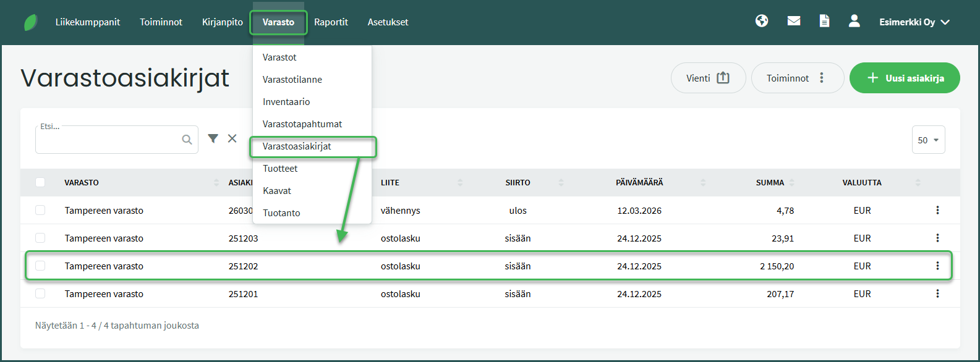Check the box for document 251203 row
The height and width of the screenshot is (362, 980).
tap(40, 238)
